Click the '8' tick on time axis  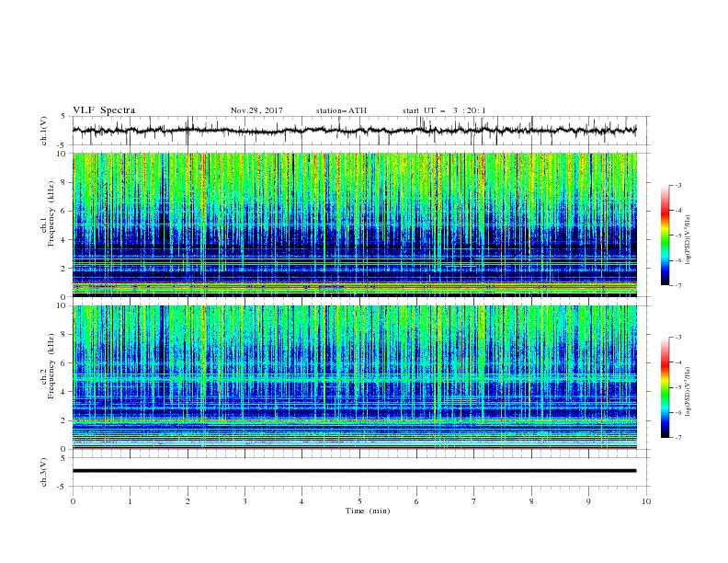(x=531, y=501)
